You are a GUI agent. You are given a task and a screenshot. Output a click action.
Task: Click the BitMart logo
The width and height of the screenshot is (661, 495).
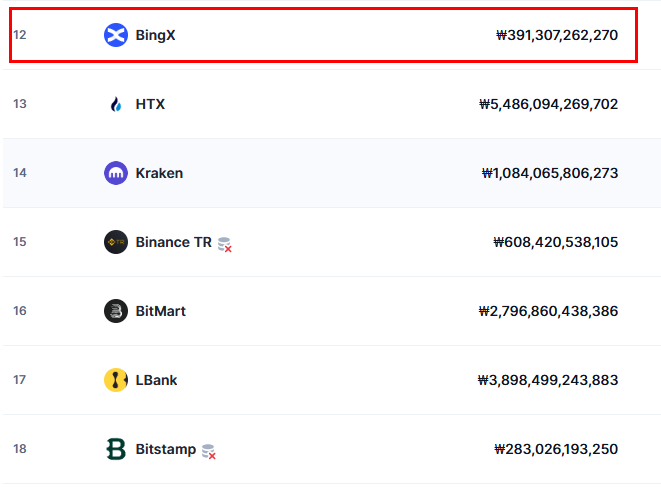click(x=116, y=311)
